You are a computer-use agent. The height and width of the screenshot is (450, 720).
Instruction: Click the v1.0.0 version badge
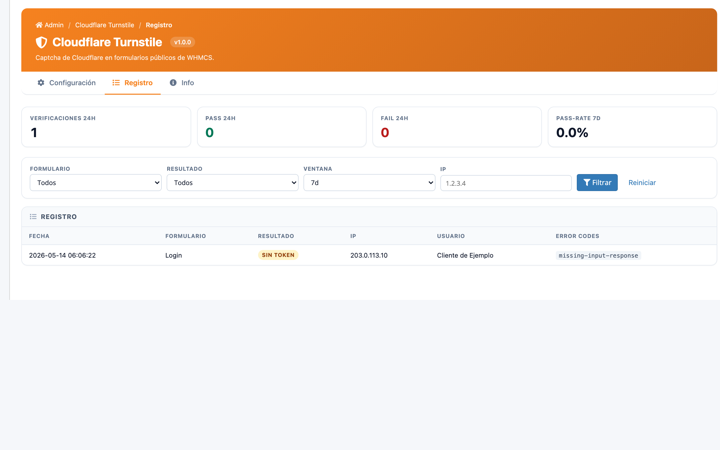183,42
